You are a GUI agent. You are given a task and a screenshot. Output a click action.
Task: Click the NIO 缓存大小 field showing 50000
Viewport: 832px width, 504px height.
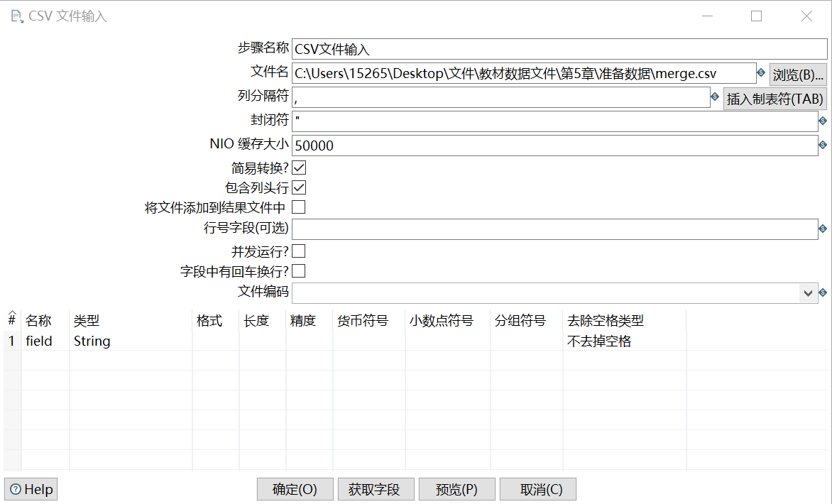555,146
